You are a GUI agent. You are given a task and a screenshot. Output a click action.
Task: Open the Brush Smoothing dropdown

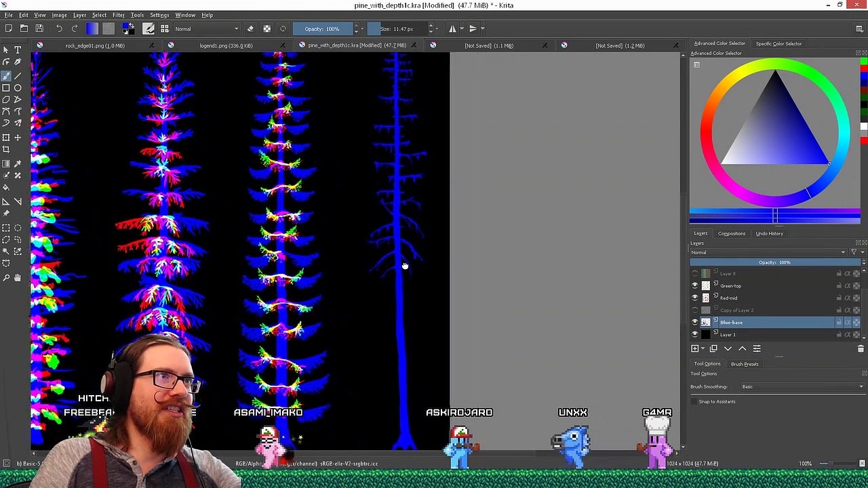(802, 387)
